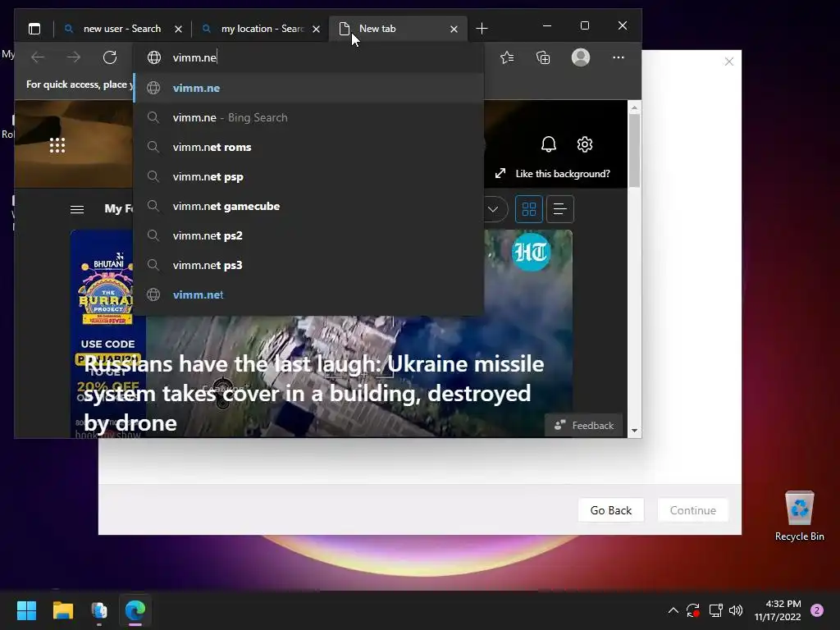
Task: Close the background dialog with X
Action: (x=728, y=62)
